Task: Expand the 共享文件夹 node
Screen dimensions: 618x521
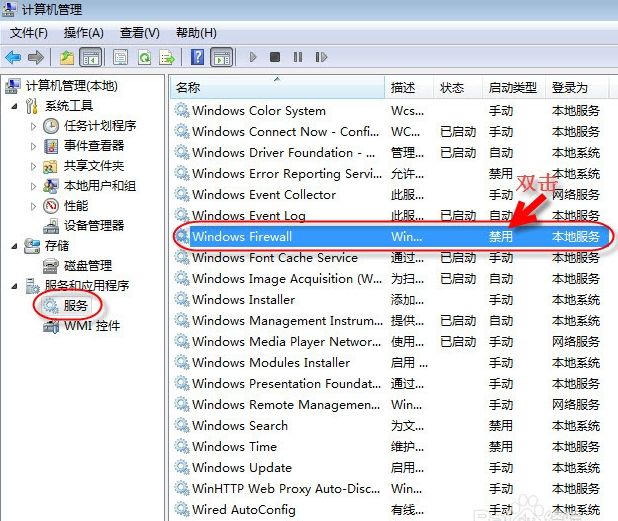Action: coord(34,166)
